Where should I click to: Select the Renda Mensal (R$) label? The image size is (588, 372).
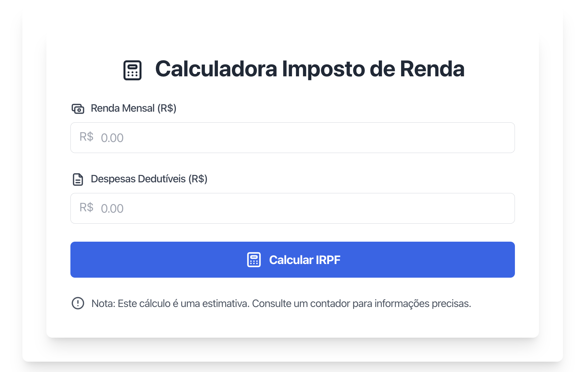pyautogui.click(x=133, y=108)
